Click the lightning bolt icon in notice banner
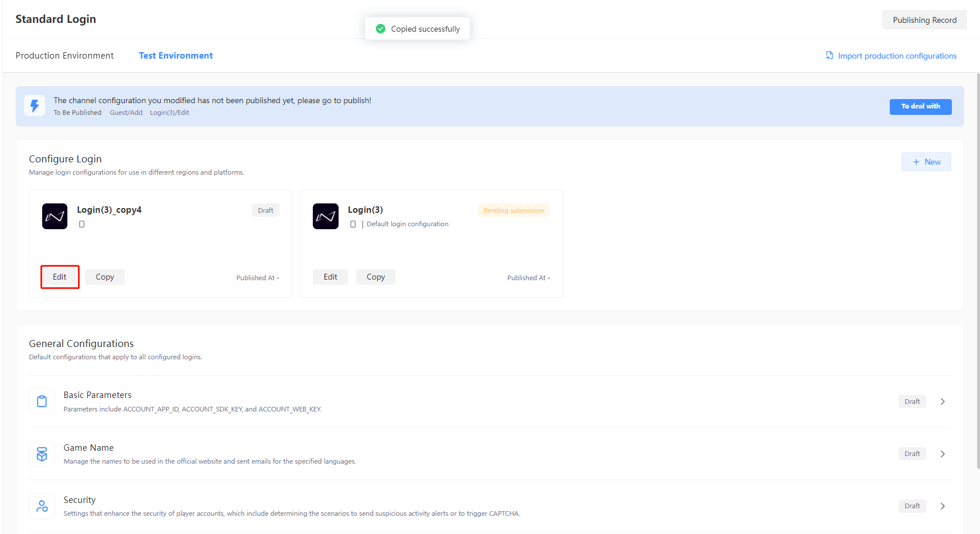Screen dimensions: 980x534 [x=35, y=106]
